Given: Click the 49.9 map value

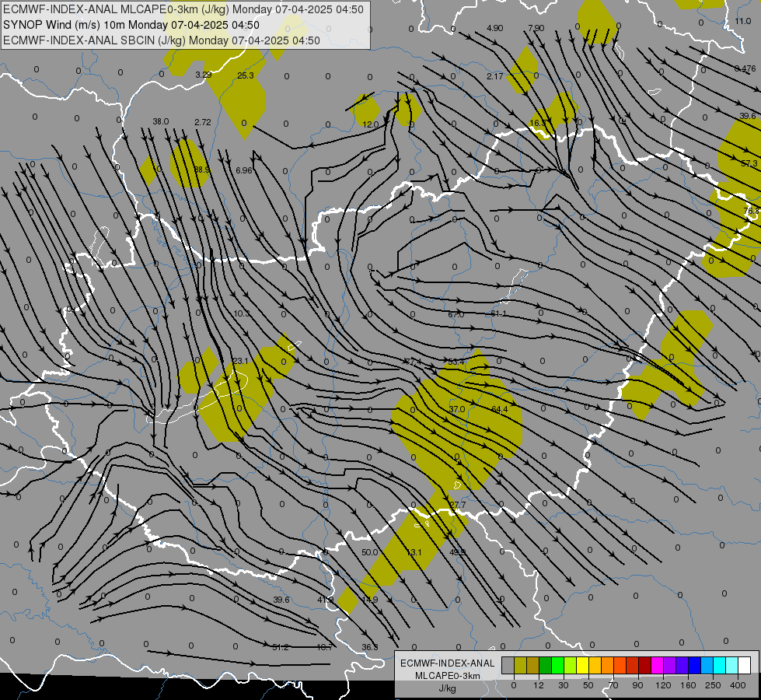Looking at the screenshot, I should [458, 552].
